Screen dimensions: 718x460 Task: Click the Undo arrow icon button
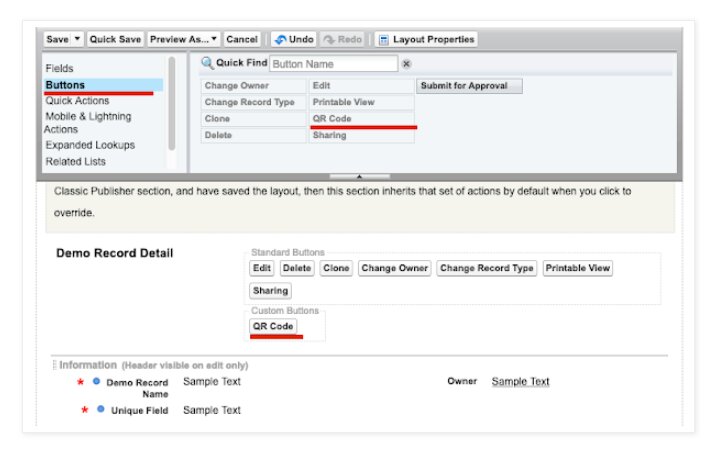point(280,39)
